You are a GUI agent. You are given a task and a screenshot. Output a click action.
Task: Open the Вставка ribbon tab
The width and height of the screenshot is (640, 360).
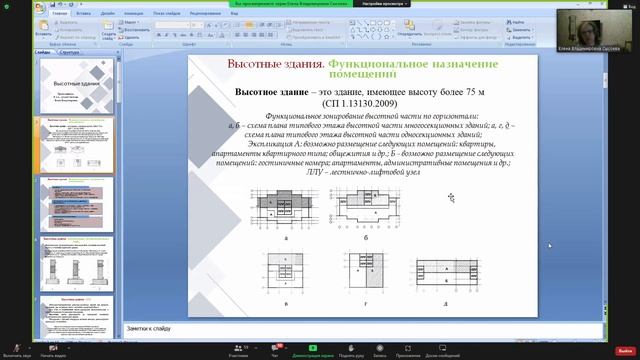point(84,13)
